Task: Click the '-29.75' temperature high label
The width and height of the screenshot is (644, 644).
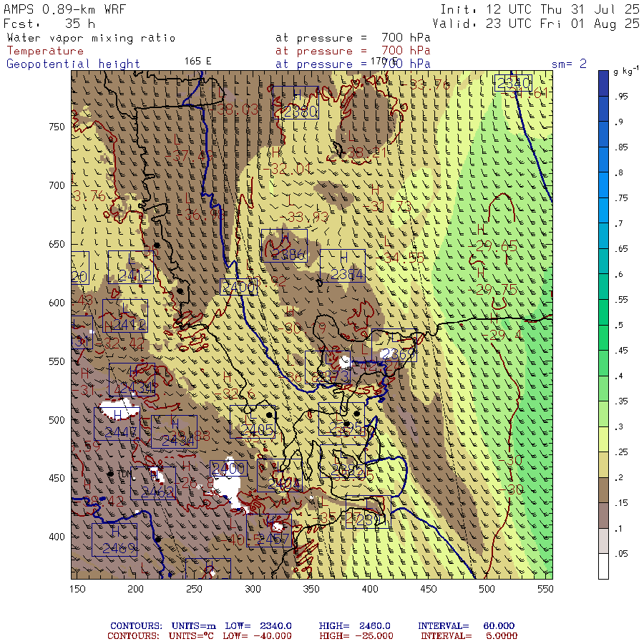Action: tap(493, 290)
